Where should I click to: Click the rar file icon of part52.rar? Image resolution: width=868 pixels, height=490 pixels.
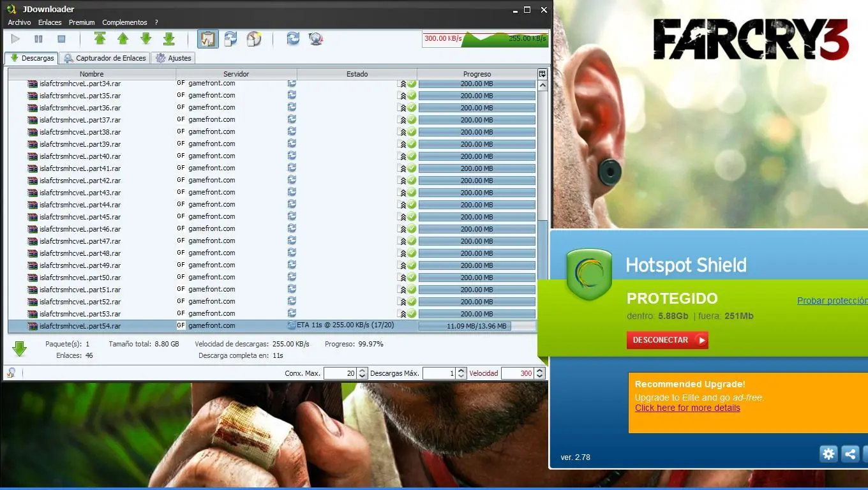[x=33, y=302]
